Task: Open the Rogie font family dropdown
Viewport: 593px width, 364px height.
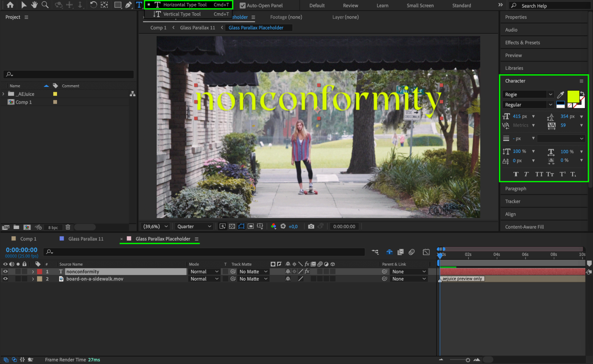Action: pos(550,94)
